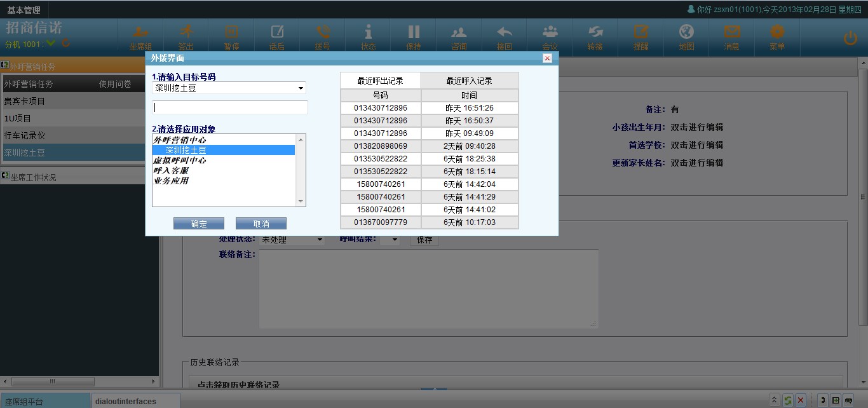Click the 转接 transfer call icon
The height and width of the screenshot is (408, 868).
click(595, 36)
